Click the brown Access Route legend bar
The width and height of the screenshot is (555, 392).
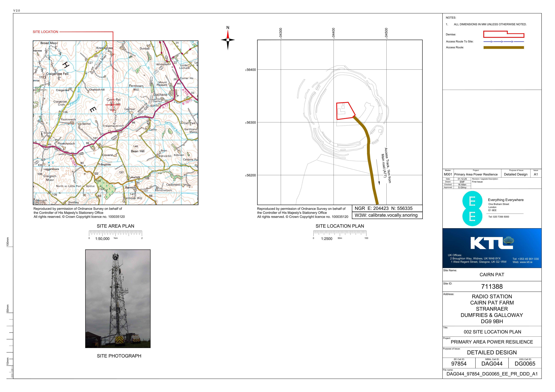pyautogui.click(x=504, y=48)
